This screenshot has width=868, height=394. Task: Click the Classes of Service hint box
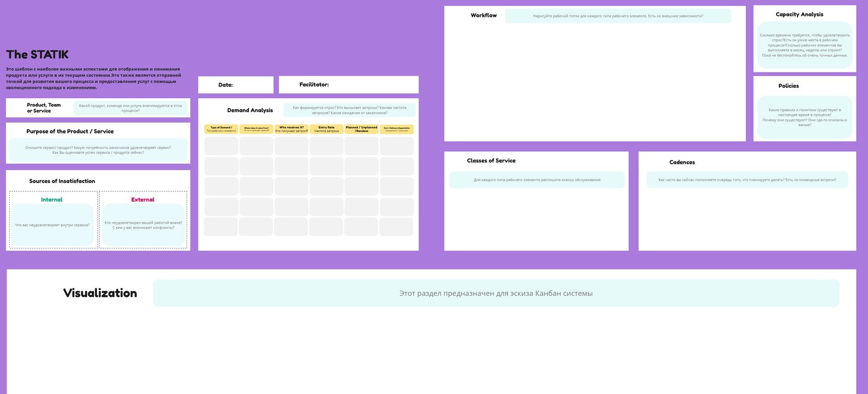coord(537,180)
